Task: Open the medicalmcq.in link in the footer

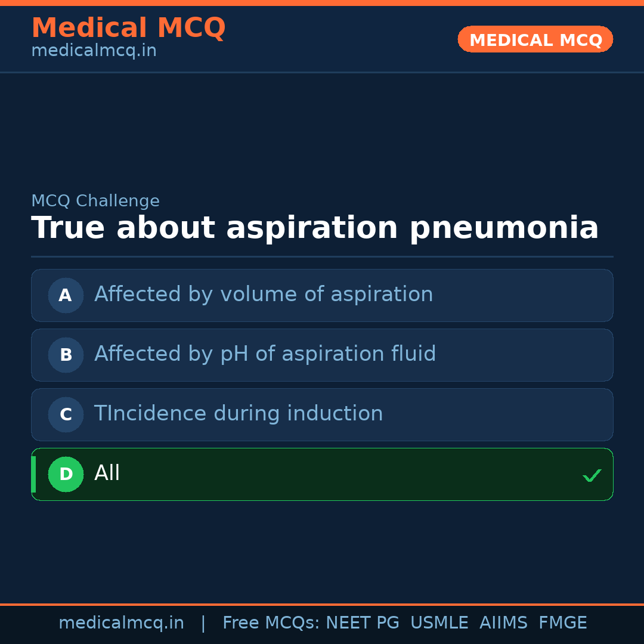Action: coord(121,623)
